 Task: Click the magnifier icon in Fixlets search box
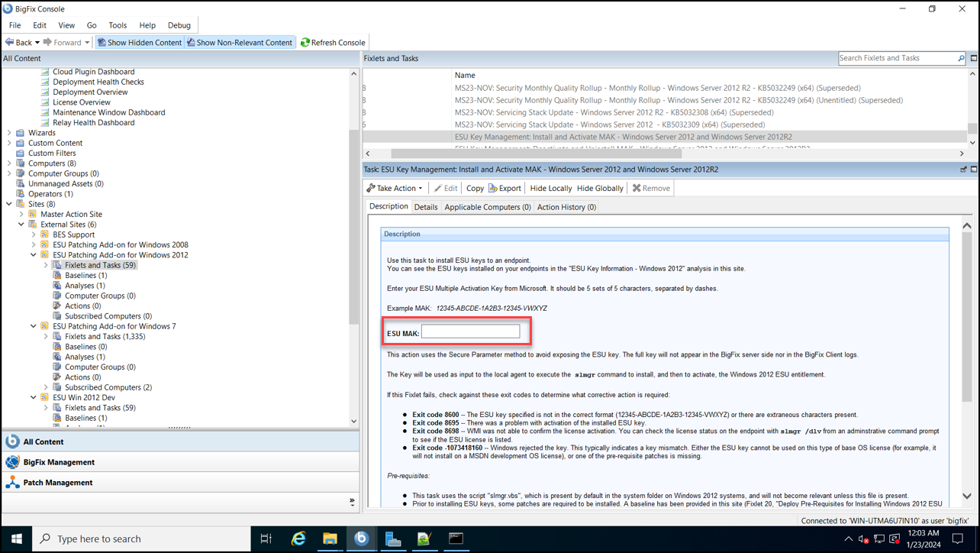(961, 57)
